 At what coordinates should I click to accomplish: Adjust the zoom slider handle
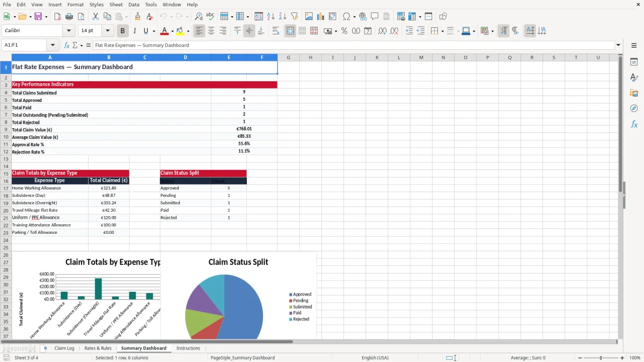click(601, 358)
